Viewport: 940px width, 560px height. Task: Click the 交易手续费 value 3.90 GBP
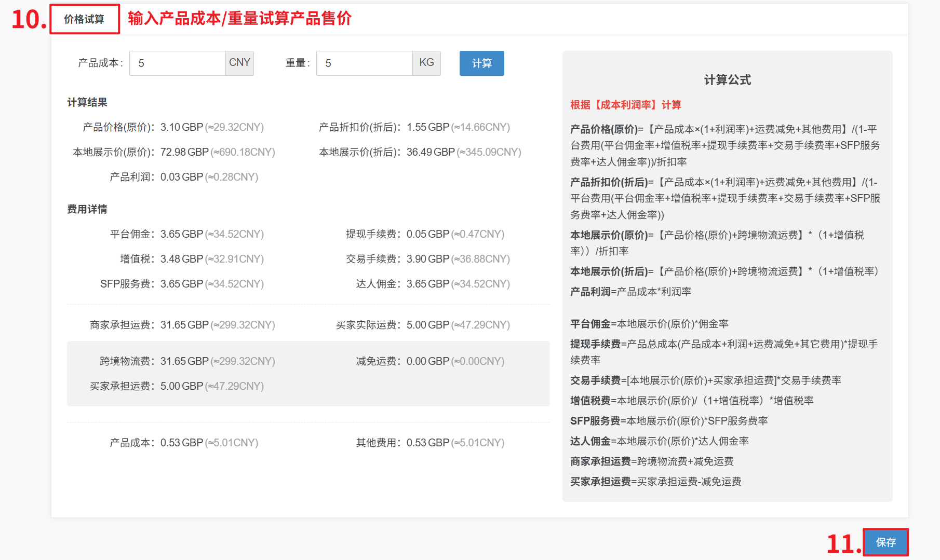coord(427,259)
